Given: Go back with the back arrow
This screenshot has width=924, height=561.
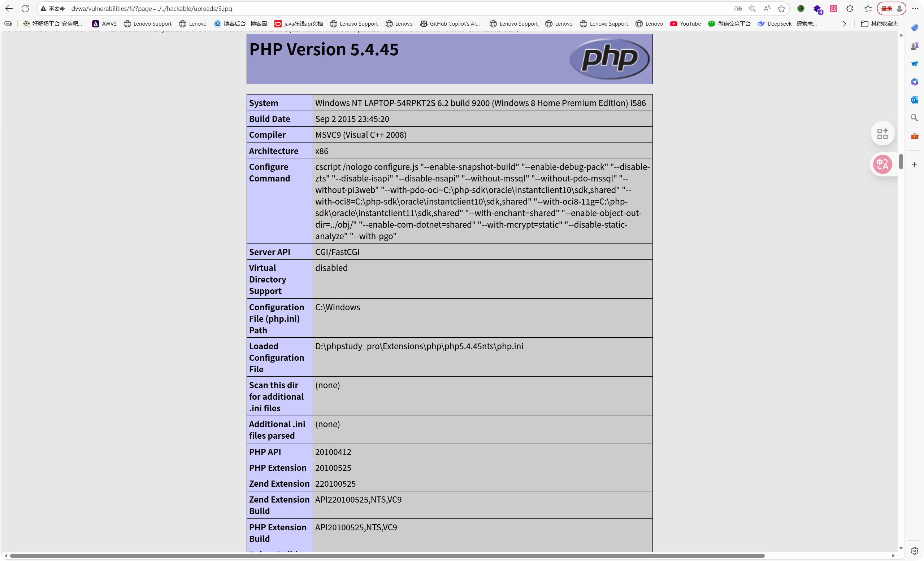Looking at the screenshot, I should tap(9, 8).
